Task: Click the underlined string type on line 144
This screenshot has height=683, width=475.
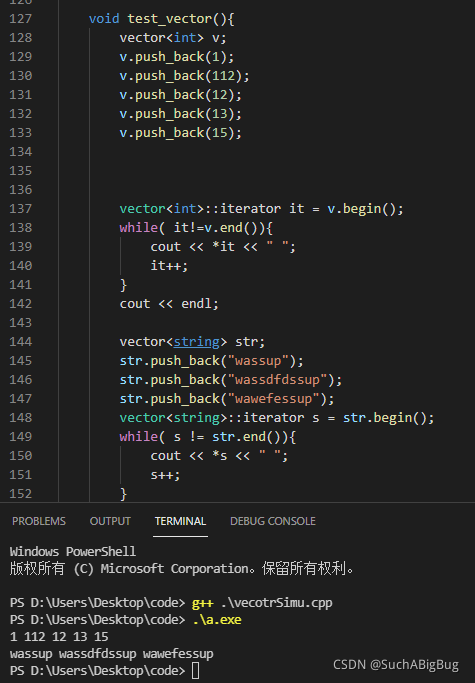Action: [x=197, y=342]
